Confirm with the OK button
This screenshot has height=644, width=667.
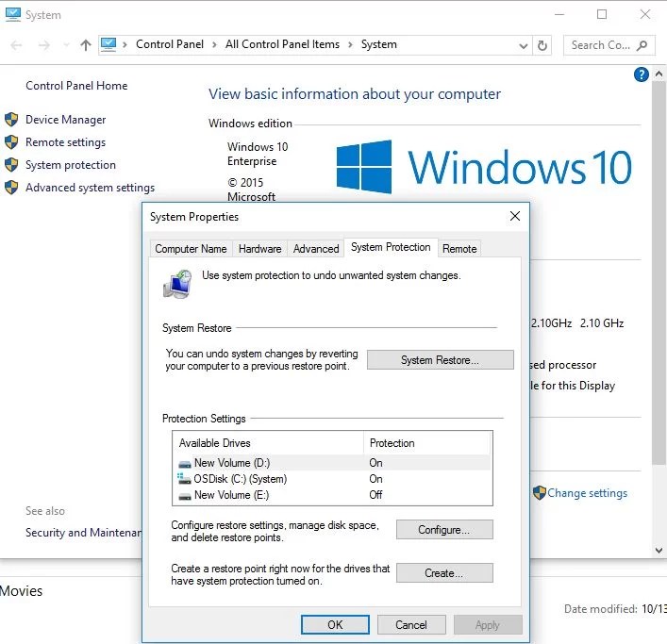[x=335, y=625]
